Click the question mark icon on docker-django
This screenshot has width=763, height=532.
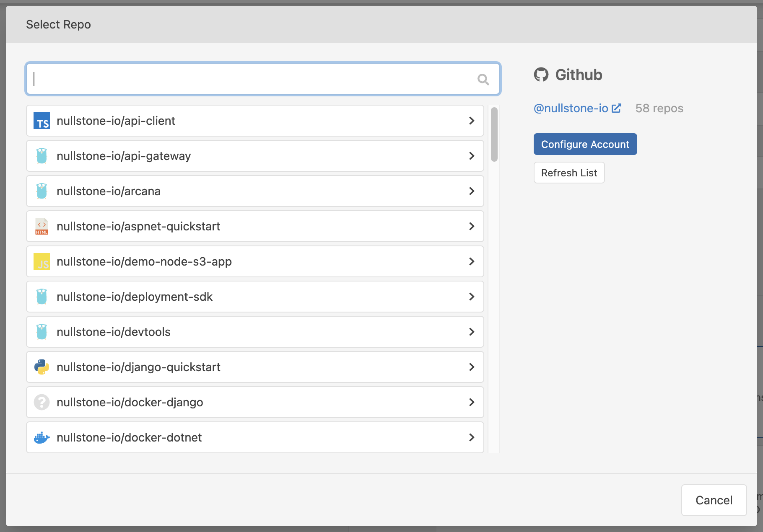click(x=41, y=402)
